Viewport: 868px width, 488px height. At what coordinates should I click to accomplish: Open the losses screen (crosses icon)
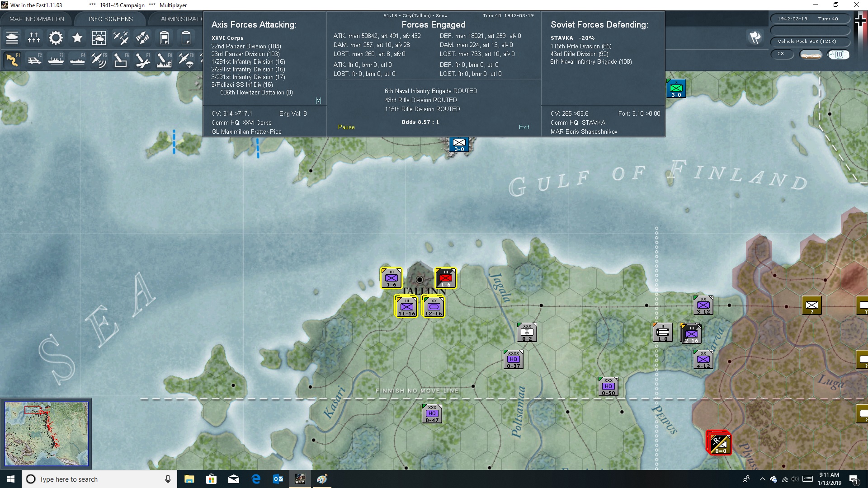coord(34,38)
